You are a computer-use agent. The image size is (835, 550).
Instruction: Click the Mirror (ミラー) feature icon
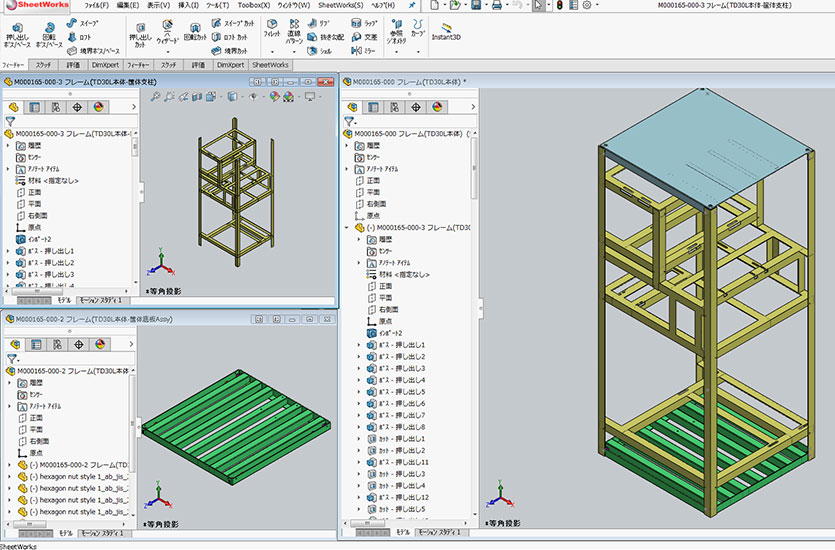click(x=356, y=51)
